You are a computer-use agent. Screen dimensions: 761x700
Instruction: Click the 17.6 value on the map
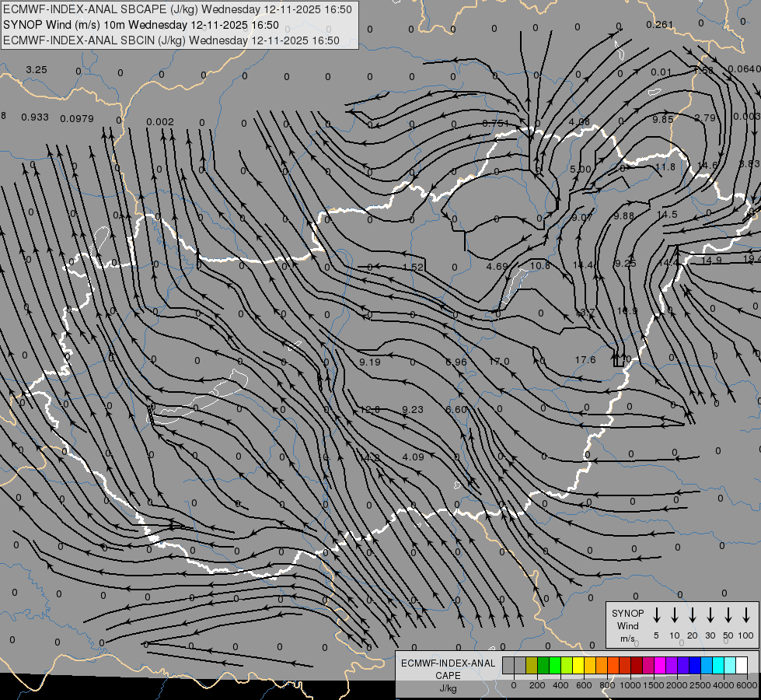585,360
